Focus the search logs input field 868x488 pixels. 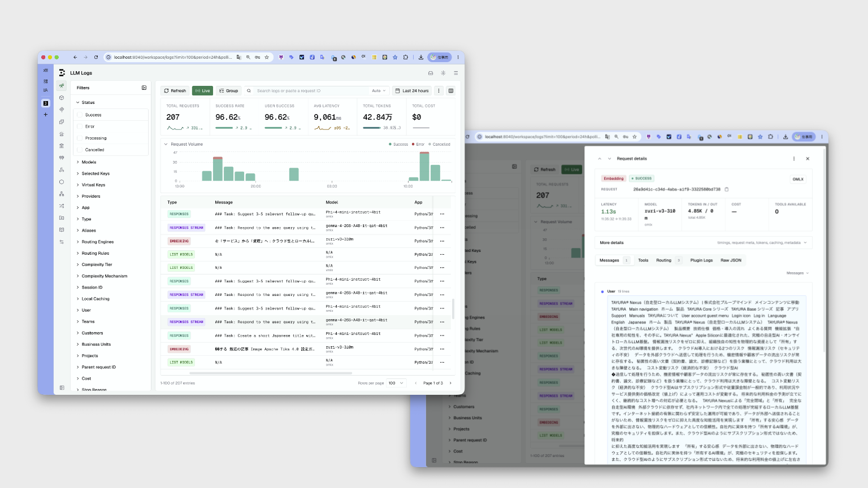(311, 90)
